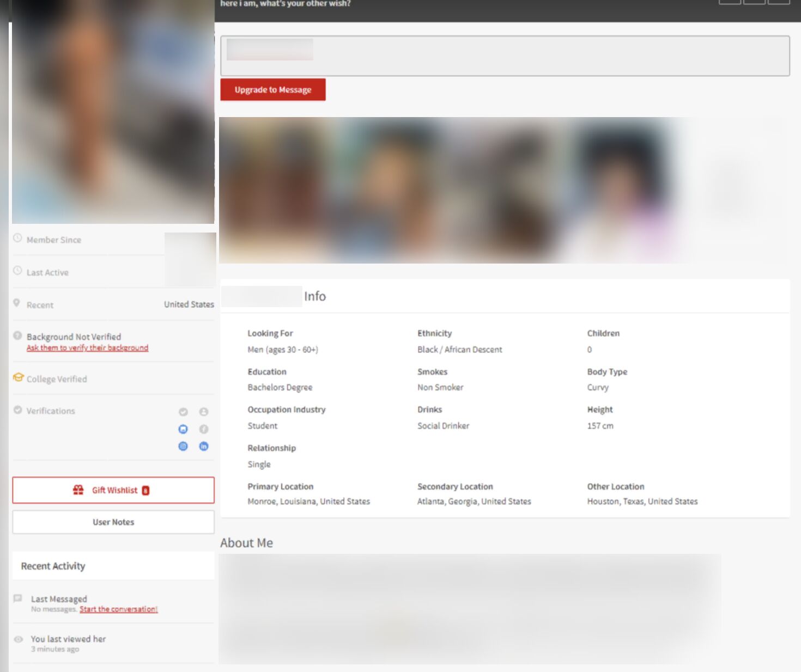
Task: Click the College Verified graduation cap icon
Action: [x=18, y=378]
